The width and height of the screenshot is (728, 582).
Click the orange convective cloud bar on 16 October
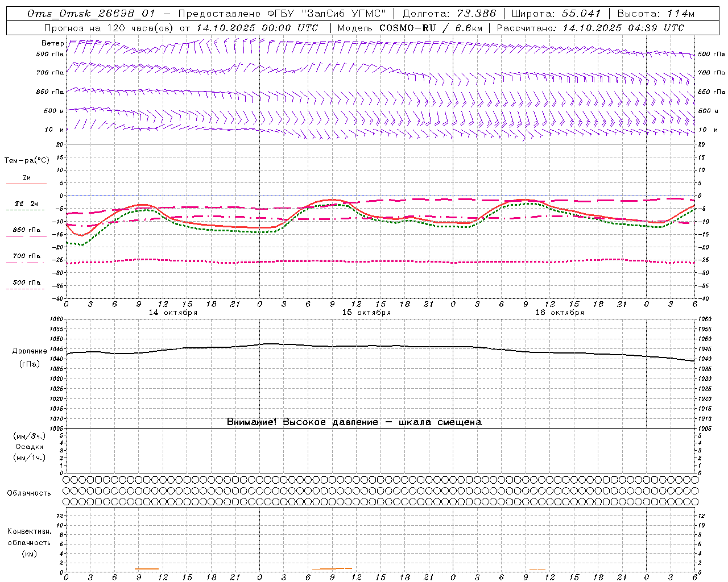click(537, 569)
